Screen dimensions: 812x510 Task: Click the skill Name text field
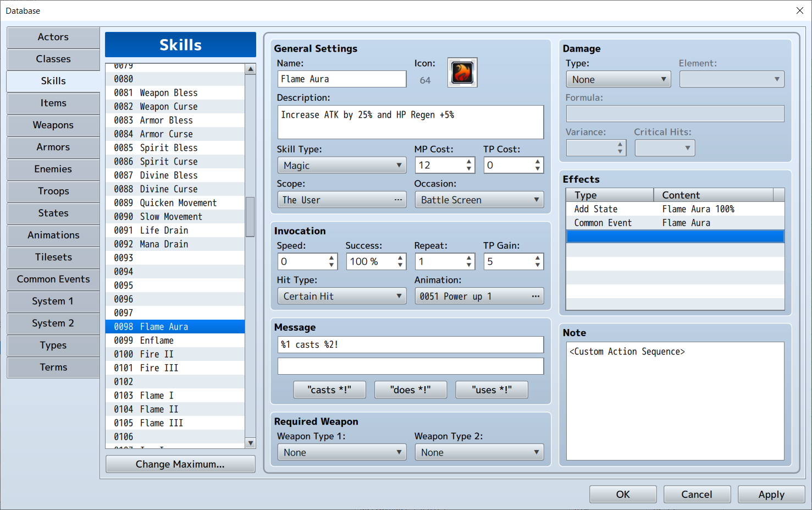[341, 79]
